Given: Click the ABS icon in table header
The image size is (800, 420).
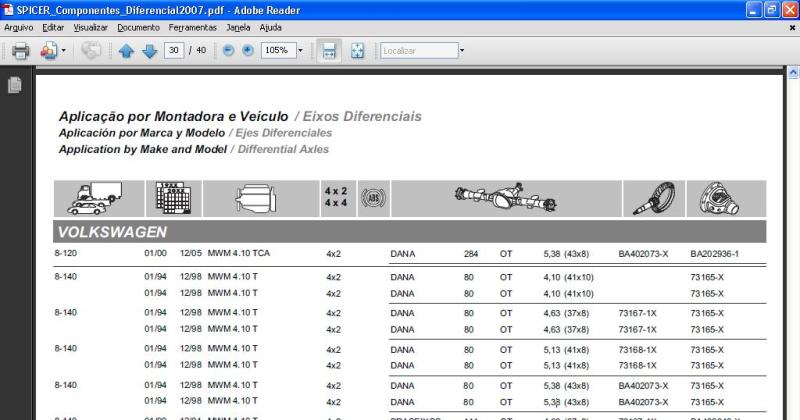Looking at the screenshot, I should (x=373, y=199).
